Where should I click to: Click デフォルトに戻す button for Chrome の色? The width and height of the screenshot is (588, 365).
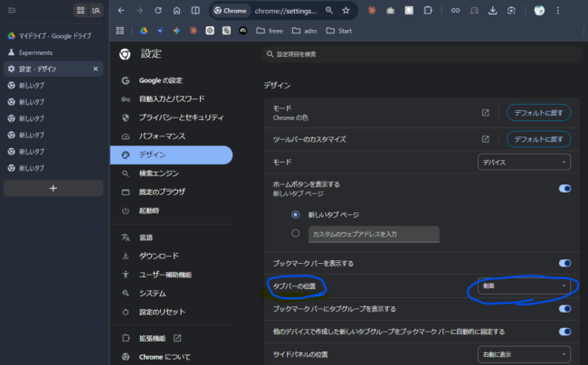point(538,113)
